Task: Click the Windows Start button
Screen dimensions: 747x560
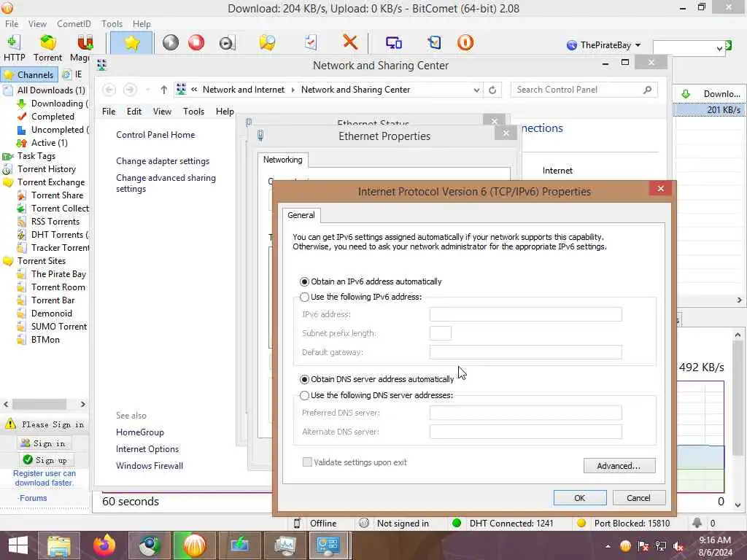Action: [18, 545]
